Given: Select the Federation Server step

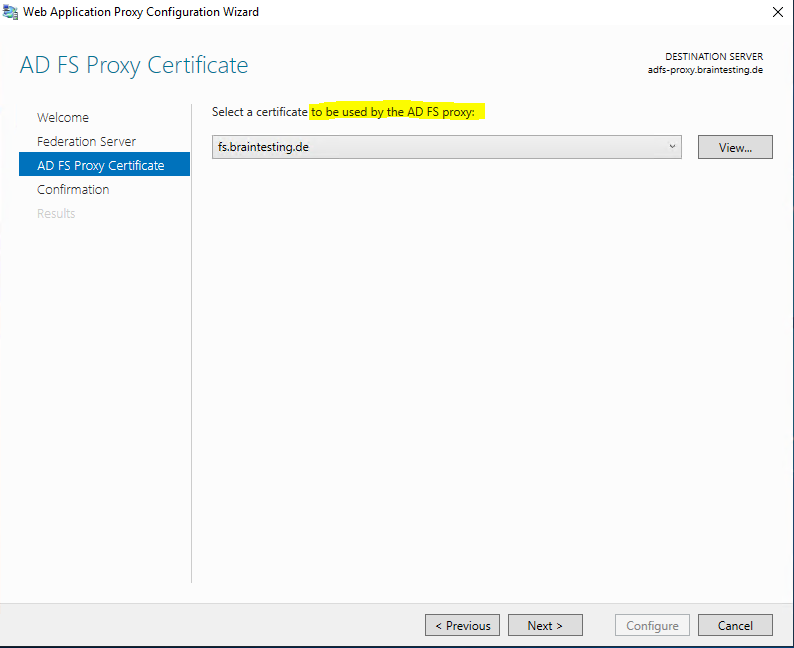Looking at the screenshot, I should pyautogui.click(x=86, y=141).
